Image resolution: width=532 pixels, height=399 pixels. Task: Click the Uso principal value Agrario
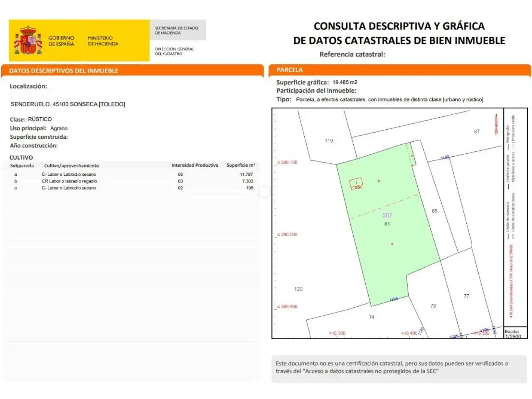click(59, 128)
